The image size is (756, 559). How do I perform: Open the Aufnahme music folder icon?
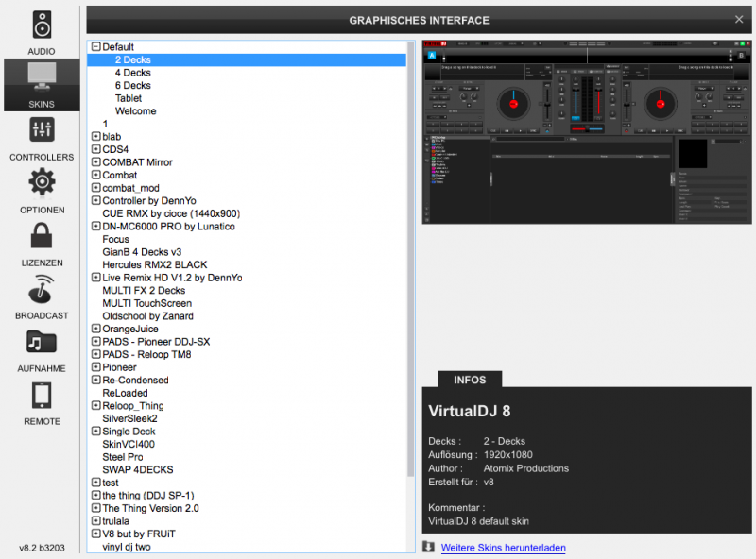point(42,342)
